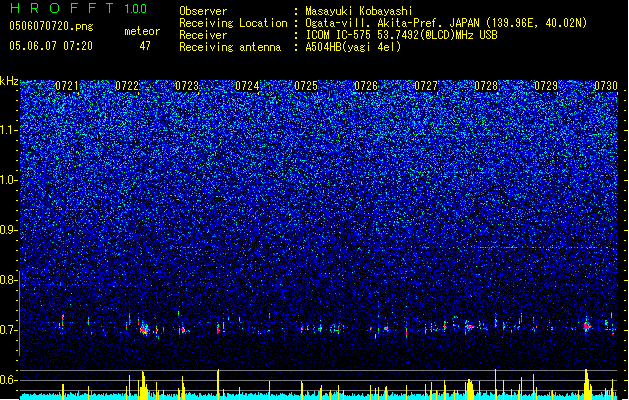This screenshot has height=400, width=629.
Task: Click the 0723 time marker
Action: (187, 86)
